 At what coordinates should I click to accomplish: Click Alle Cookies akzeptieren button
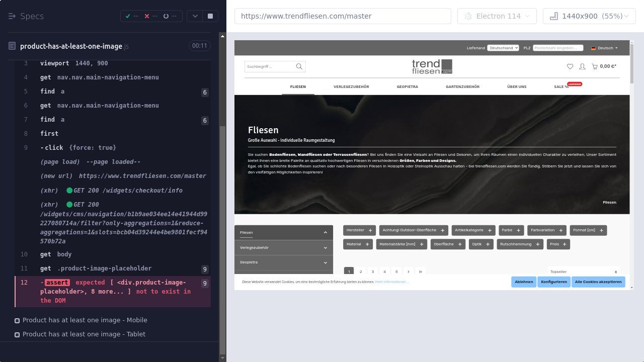click(598, 282)
